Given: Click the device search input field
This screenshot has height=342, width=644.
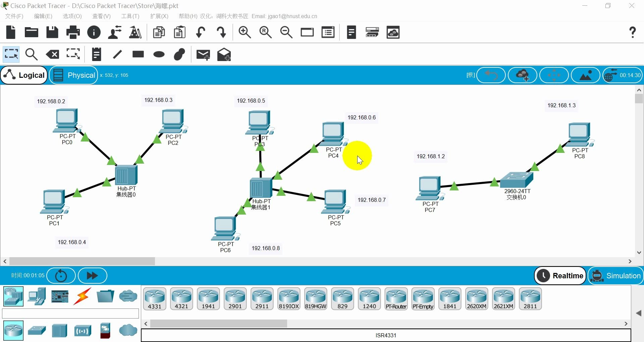Looking at the screenshot, I should coord(70,313).
